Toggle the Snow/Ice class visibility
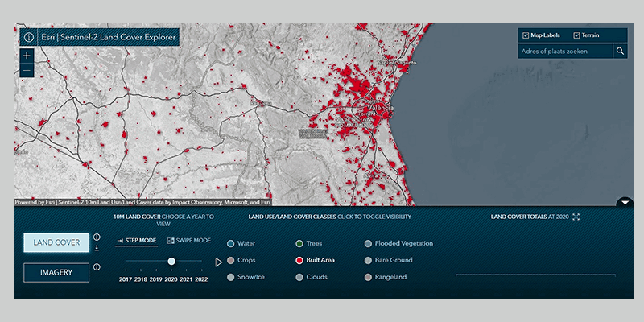Viewport: 644px width, 322px height. click(246, 277)
